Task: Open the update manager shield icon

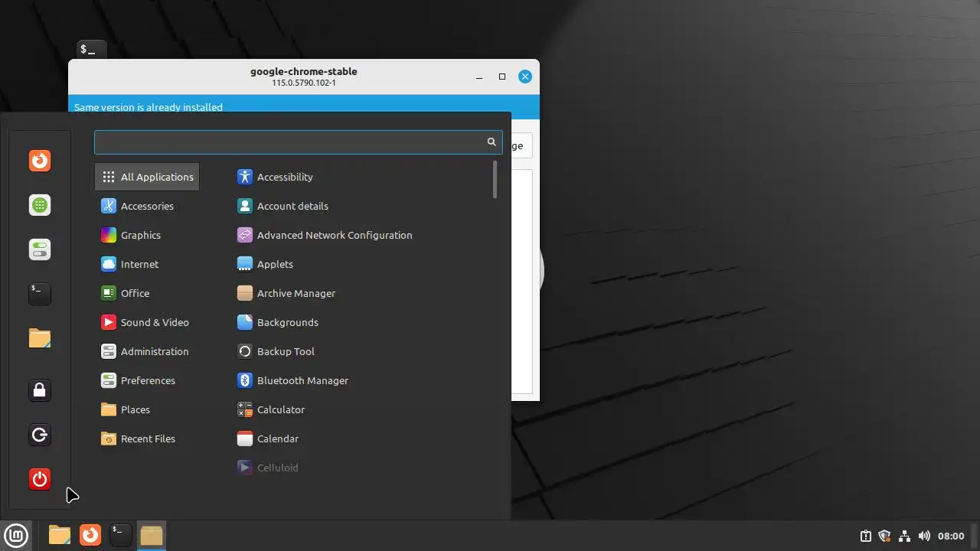Action: [x=884, y=536]
